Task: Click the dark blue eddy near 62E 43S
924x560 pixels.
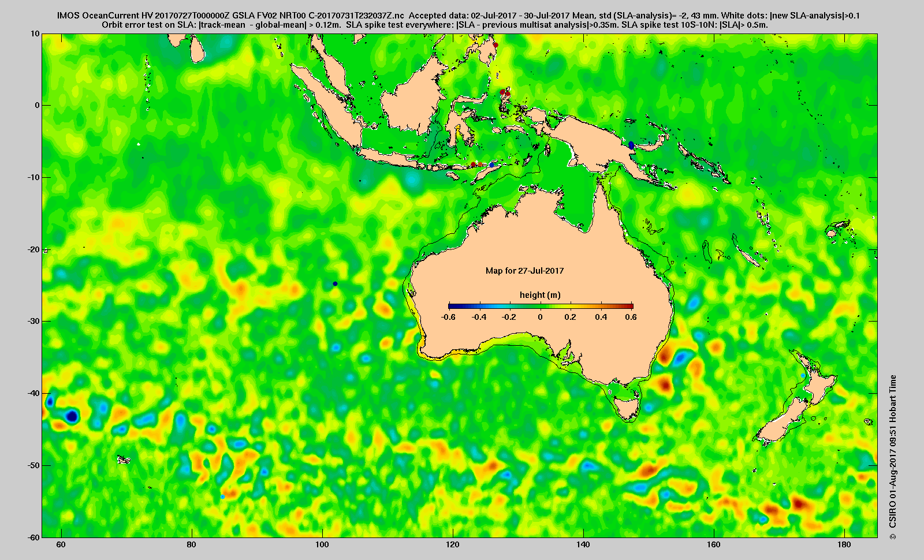Action: (72, 416)
